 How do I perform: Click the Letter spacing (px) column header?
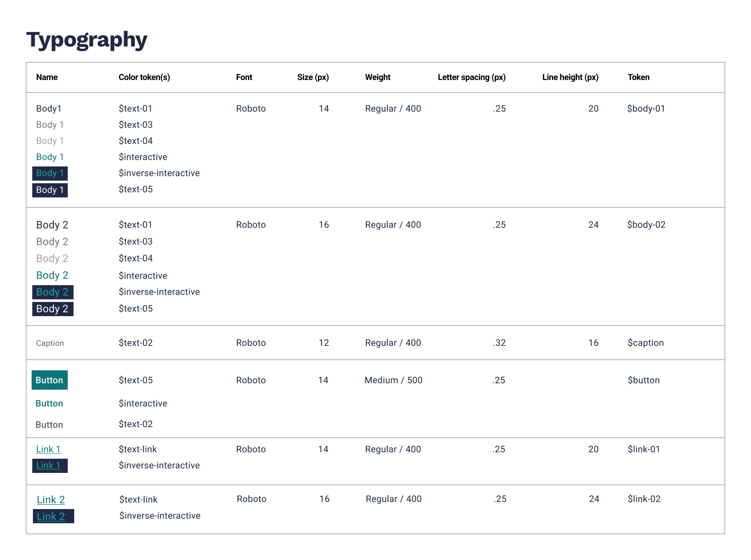[x=471, y=77]
